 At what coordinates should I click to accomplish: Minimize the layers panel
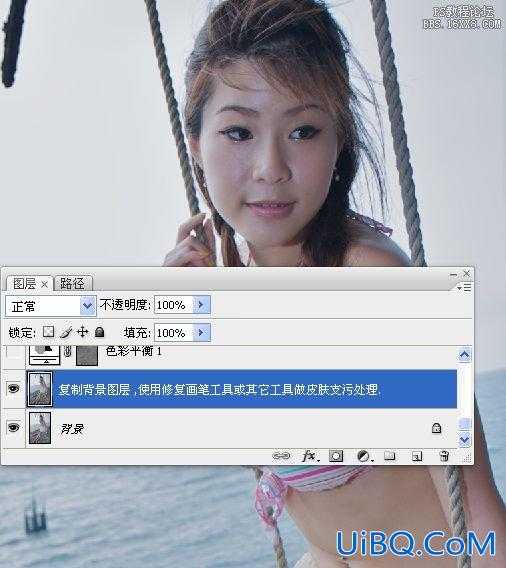[x=453, y=275]
